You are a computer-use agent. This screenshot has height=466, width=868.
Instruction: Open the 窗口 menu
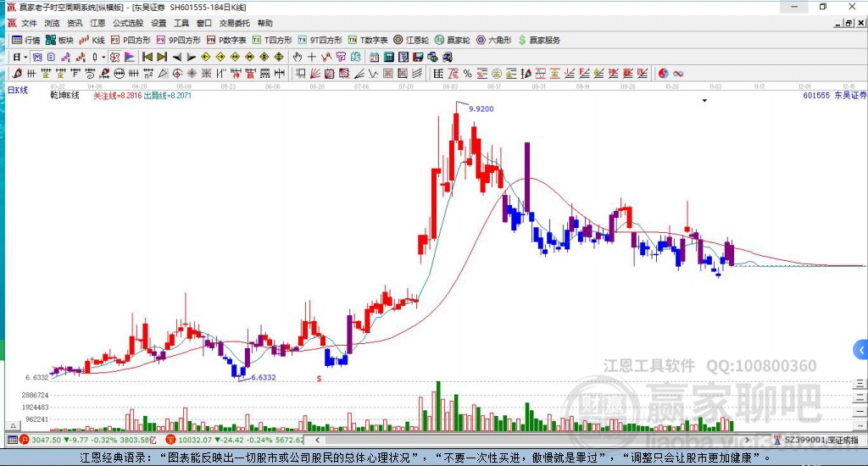pyautogui.click(x=203, y=23)
